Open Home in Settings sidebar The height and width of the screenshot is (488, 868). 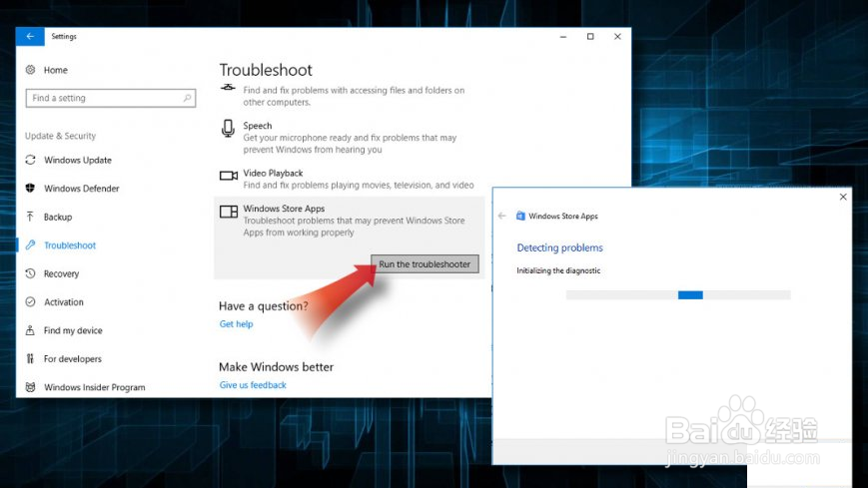[56, 70]
